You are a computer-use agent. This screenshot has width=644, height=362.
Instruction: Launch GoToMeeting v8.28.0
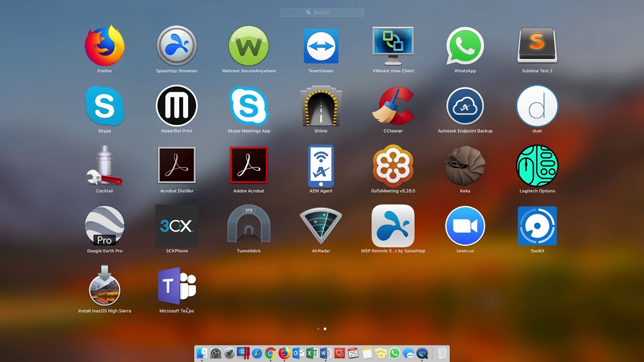[393, 165]
